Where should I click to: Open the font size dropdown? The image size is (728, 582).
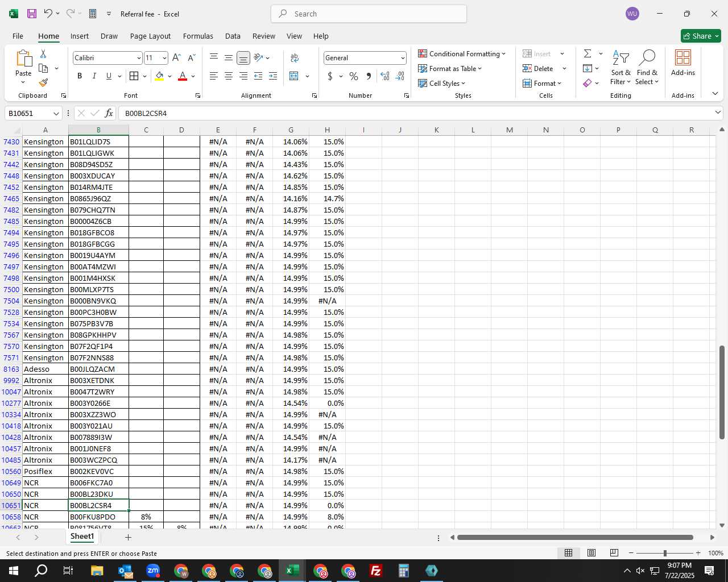pos(164,58)
